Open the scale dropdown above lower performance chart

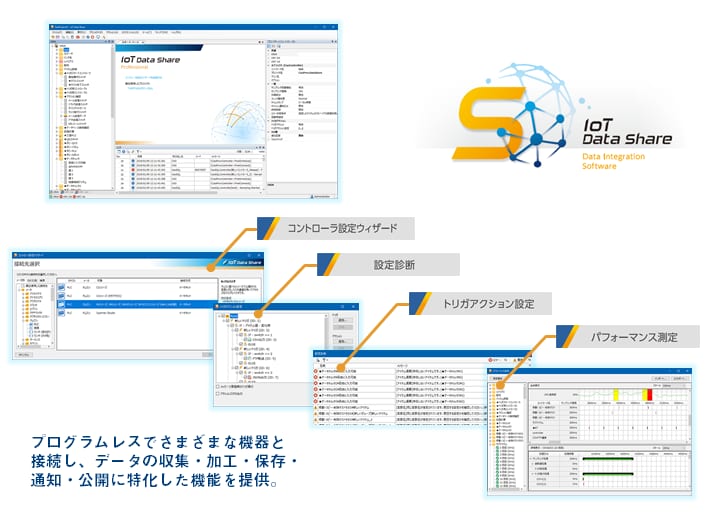pyautogui.click(x=676, y=448)
